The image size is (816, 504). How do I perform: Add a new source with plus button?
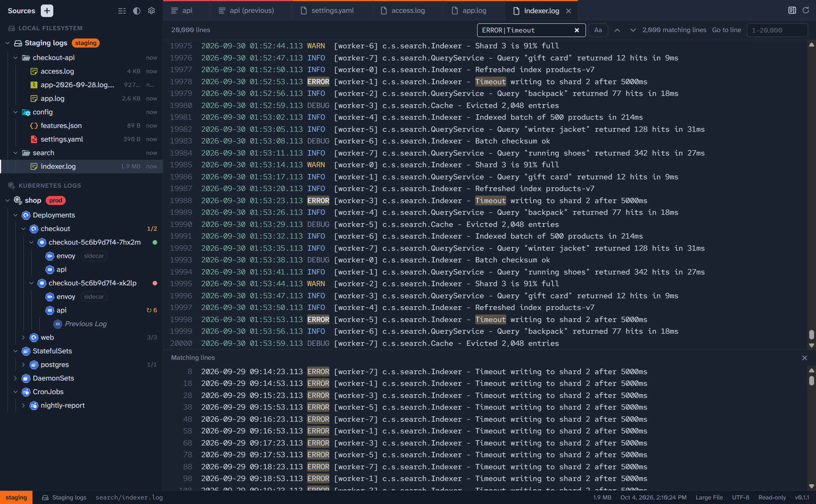coord(47,11)
